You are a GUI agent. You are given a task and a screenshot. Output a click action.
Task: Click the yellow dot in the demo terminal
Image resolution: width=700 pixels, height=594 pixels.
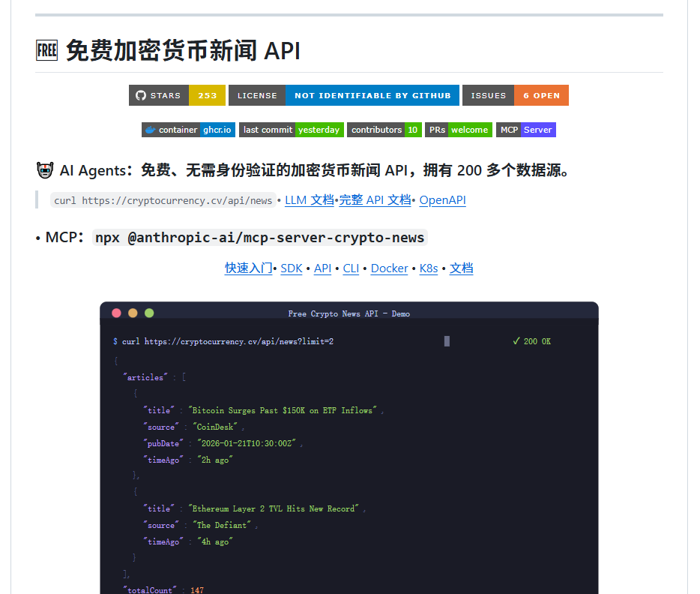[133, 313]
